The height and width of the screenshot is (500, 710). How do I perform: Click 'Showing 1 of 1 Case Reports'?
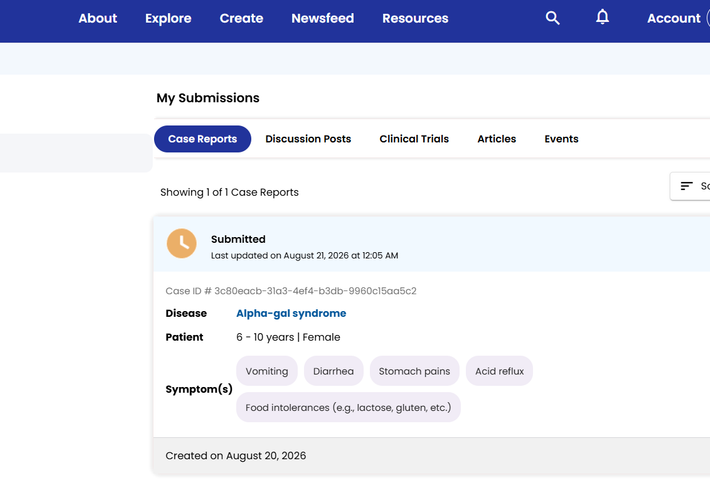point(229,192)
